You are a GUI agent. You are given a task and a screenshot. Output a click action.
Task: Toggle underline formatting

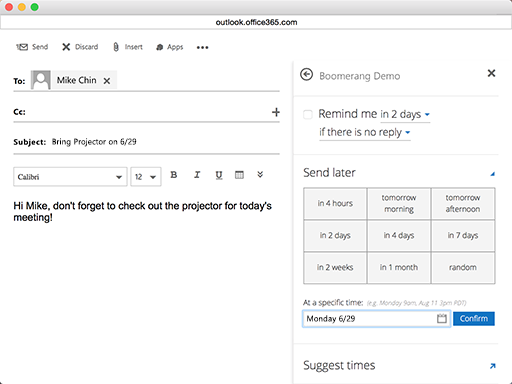coord(219,175)
